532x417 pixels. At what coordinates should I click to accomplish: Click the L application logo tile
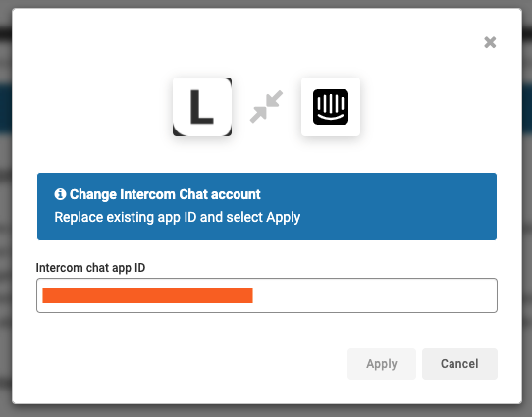[x=202, y=107]
